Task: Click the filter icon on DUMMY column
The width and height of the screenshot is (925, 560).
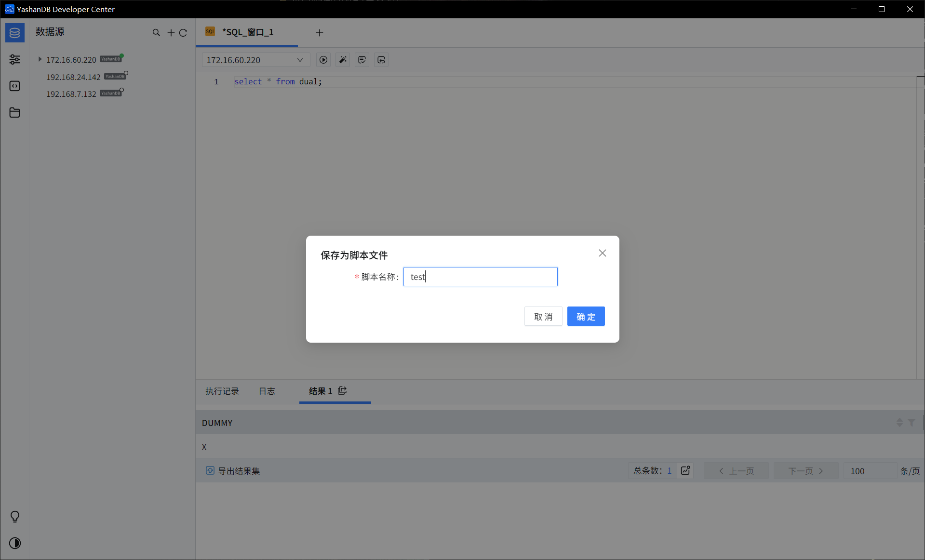Action: point(912,422)
